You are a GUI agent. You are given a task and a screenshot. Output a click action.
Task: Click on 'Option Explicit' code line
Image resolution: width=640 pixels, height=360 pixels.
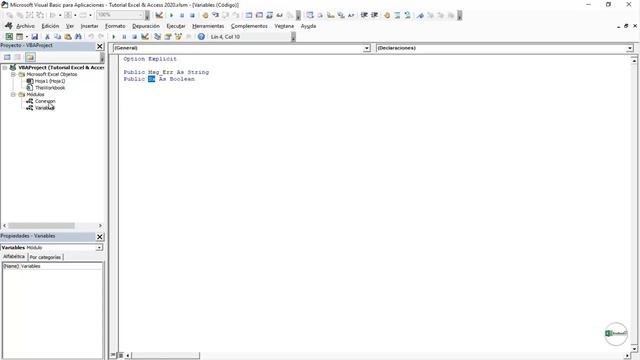point(150,59)
